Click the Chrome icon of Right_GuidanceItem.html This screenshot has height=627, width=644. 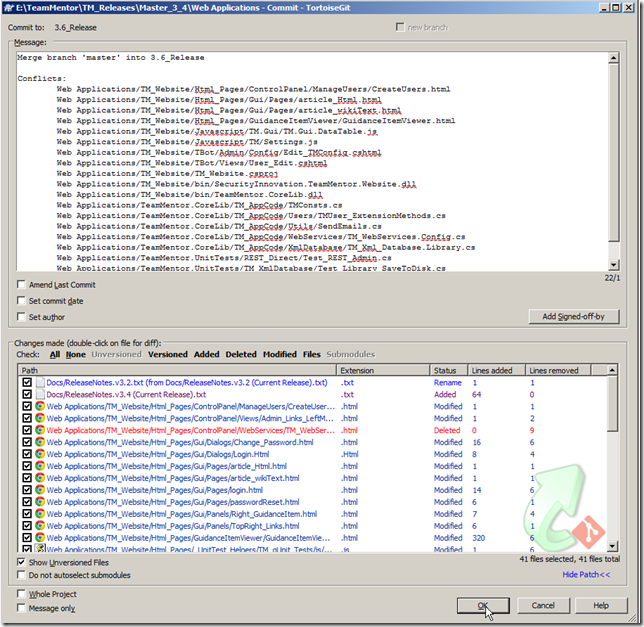coord(40,514)
